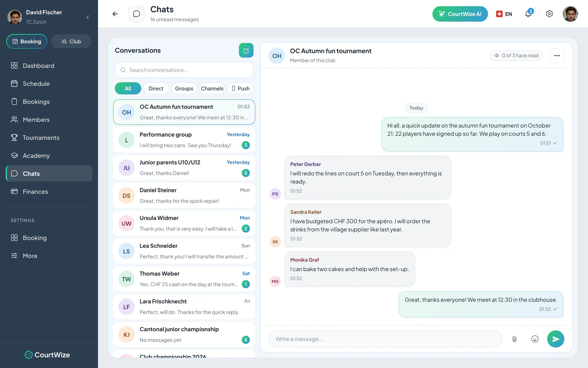The image size is (588, 368).
Task: Open the EN language selector
Action: click(504, 14)
